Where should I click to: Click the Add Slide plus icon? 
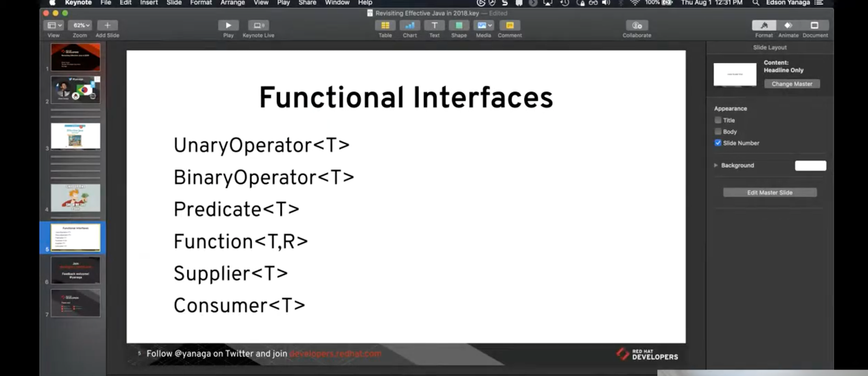pos(107,26)
